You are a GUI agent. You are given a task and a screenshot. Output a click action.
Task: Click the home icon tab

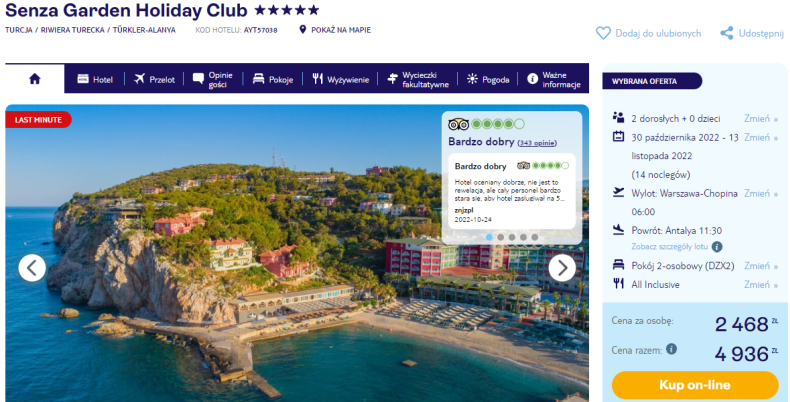pos(35,79)
